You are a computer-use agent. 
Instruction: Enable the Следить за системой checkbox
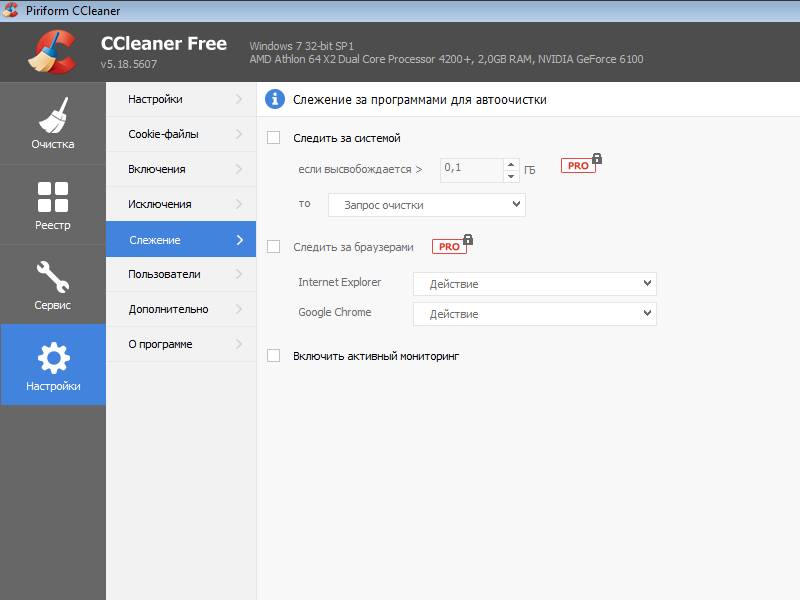pyautogui.click(x=273, y=138)
